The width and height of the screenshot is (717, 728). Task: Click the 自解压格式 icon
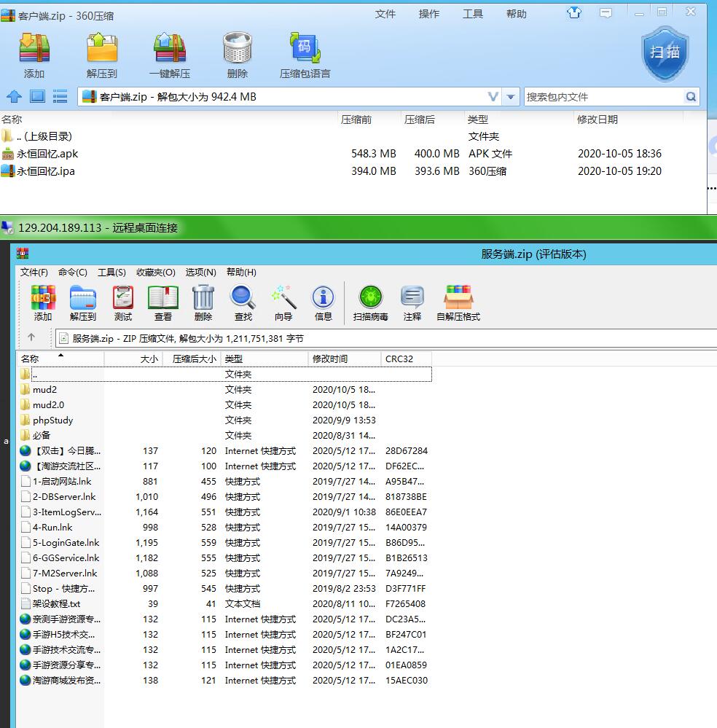pos(458,302)
